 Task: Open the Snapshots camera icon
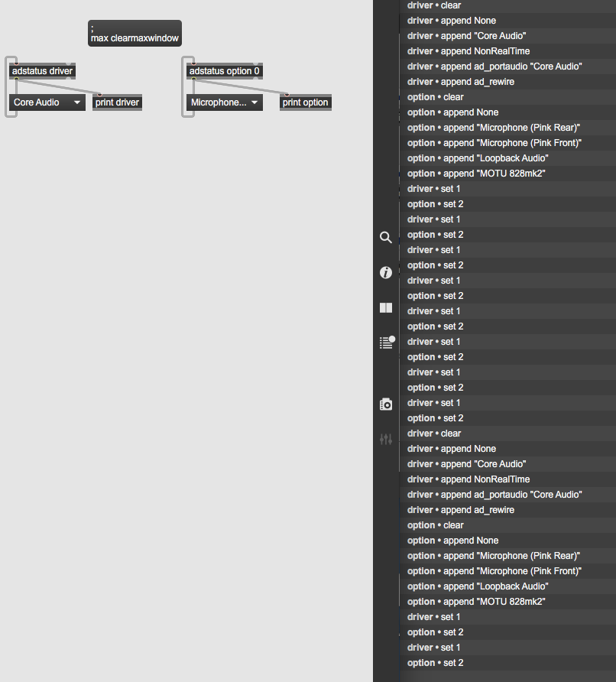tap(386, 404)
